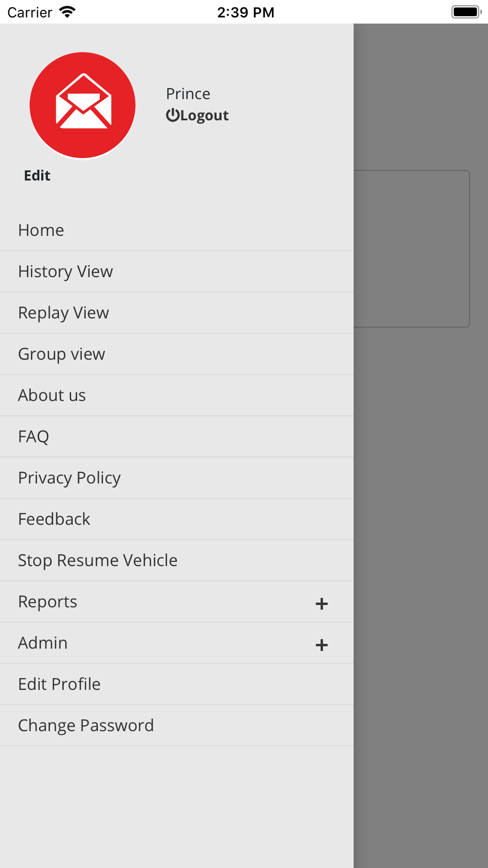Viewport: 488px width, 868px height.
Task: Expand Admin with the plus icon
Action: tap(322, 645)
